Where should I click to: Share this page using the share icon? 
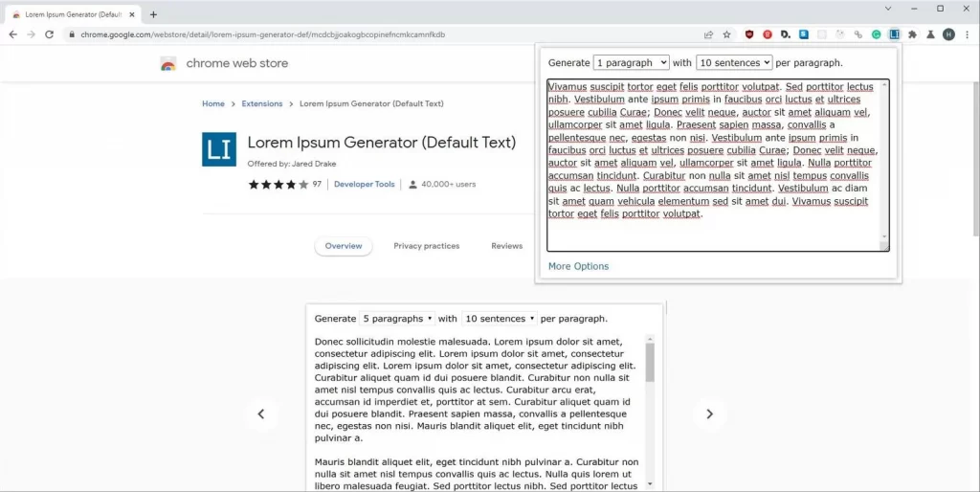pyautogui.click(x=708, y=34)
